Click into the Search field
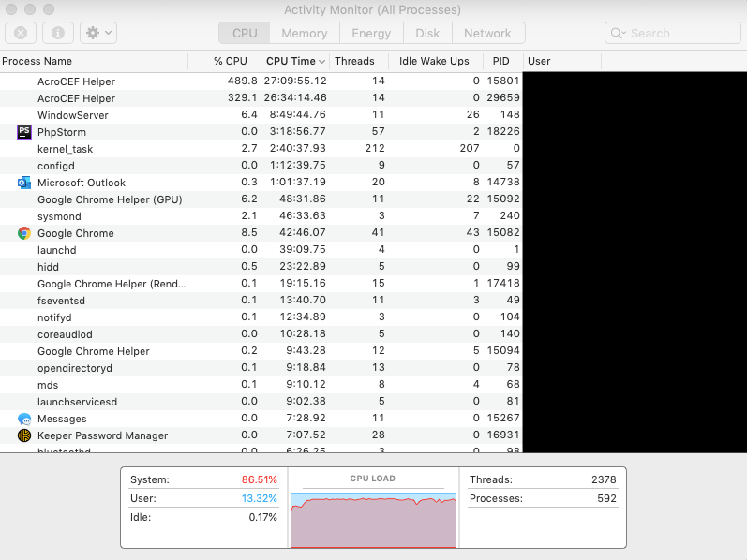Viewport: 747px width, 560px height. [x=673, y=33]
